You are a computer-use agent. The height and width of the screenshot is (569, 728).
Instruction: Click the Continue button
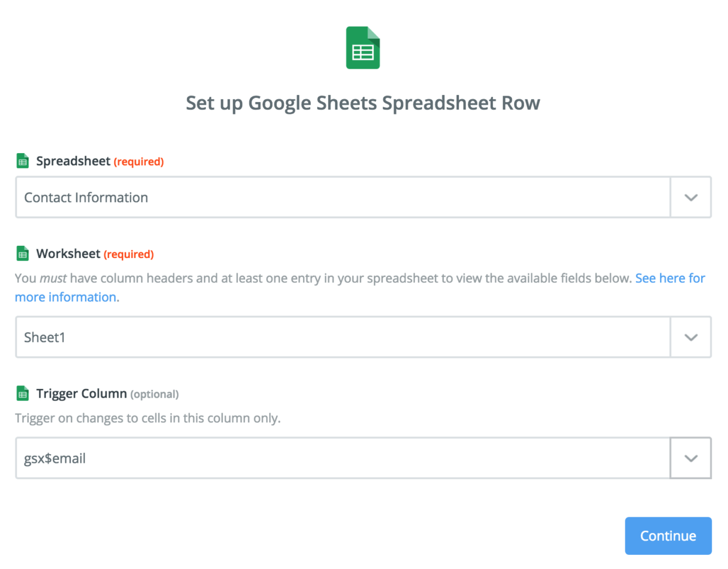tap(668, 536)
